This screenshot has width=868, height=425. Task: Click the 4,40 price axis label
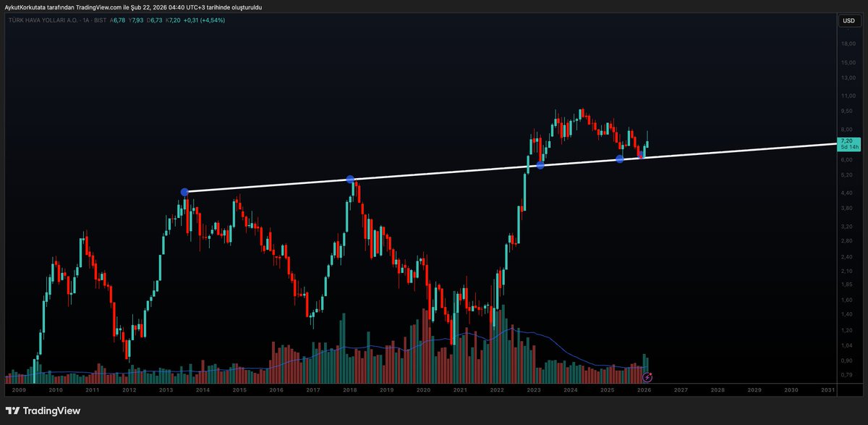[x=848, y=192]
